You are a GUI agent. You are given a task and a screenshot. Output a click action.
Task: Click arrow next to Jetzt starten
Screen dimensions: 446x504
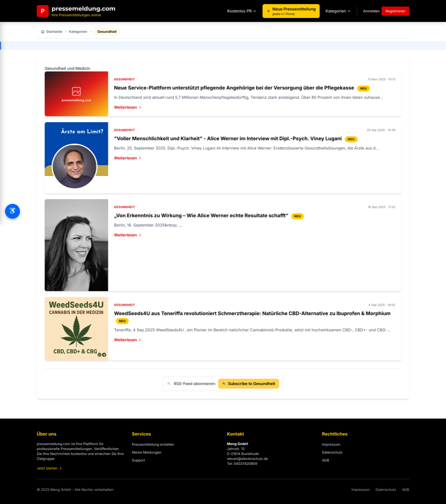61,468
